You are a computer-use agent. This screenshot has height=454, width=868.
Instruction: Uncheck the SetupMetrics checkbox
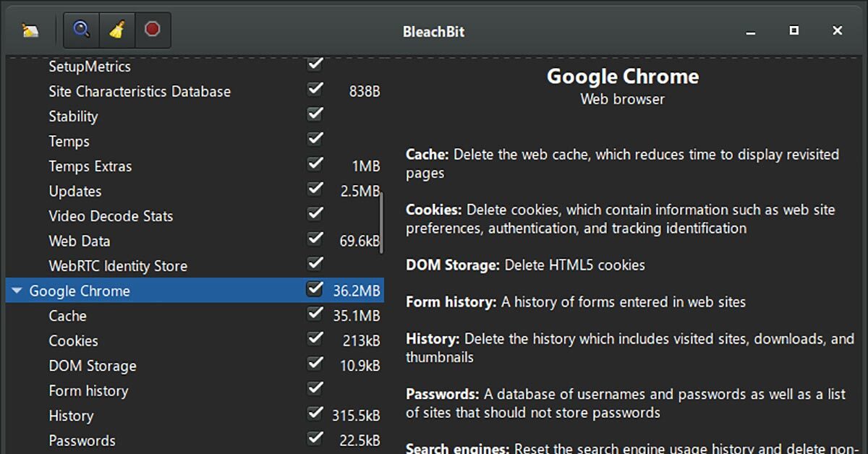pos(315,64)
